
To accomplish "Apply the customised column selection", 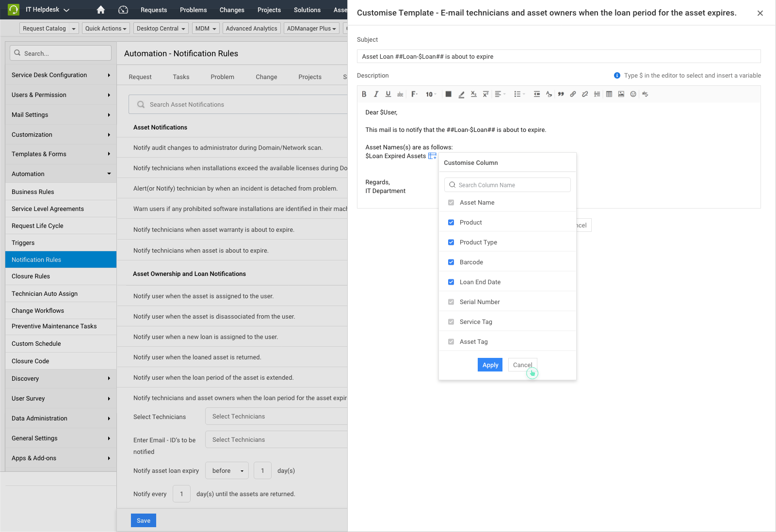I will pos(490,365).
